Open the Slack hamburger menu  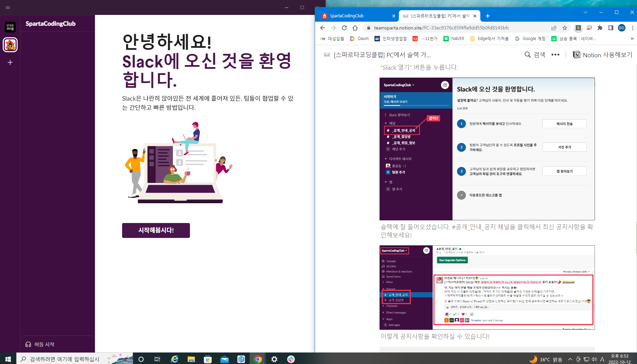point(8,7)
